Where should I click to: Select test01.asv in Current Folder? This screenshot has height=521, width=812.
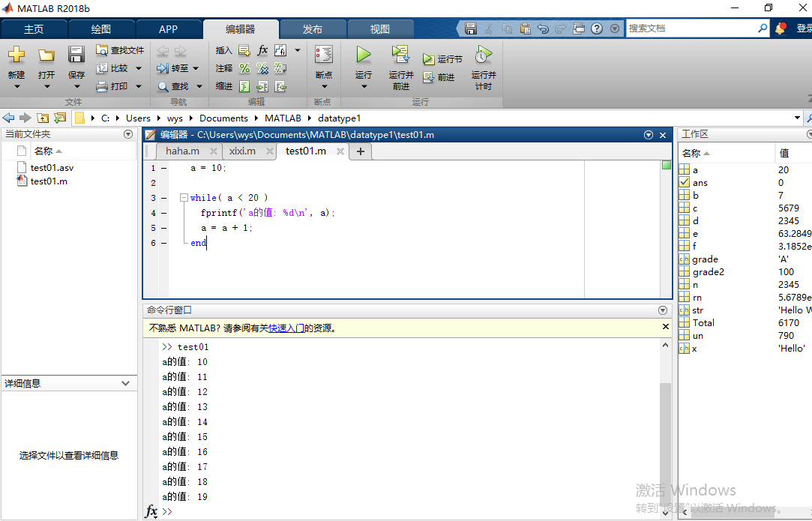click(52, 168)
